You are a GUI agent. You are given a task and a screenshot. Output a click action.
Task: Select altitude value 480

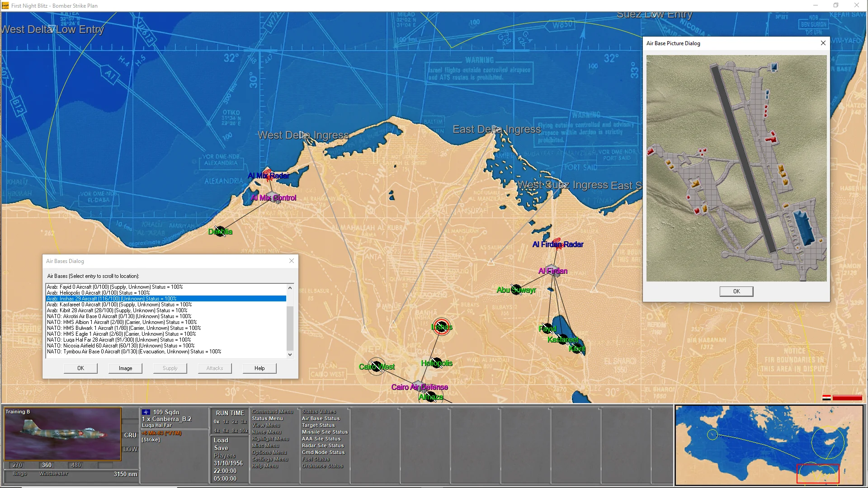click(x=76, y=465)
